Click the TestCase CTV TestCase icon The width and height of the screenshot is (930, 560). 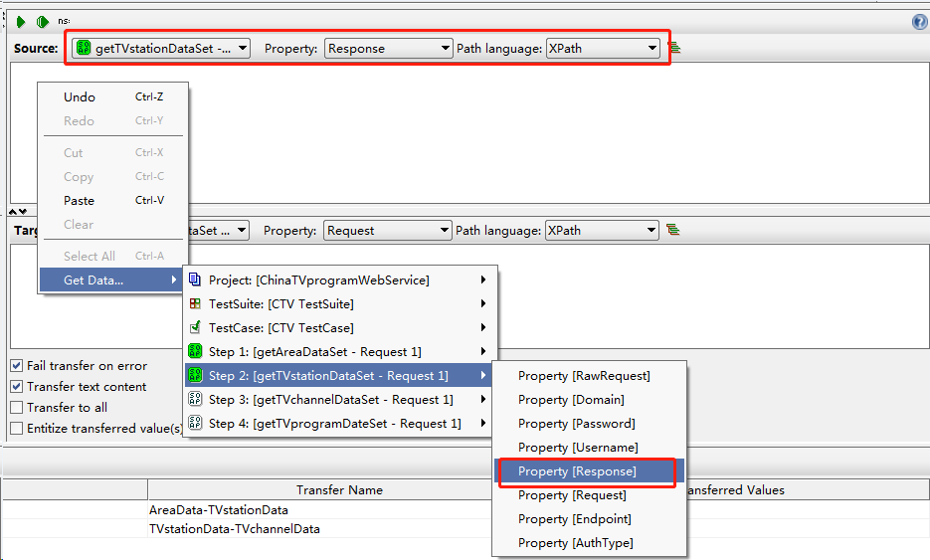[195, 327]
